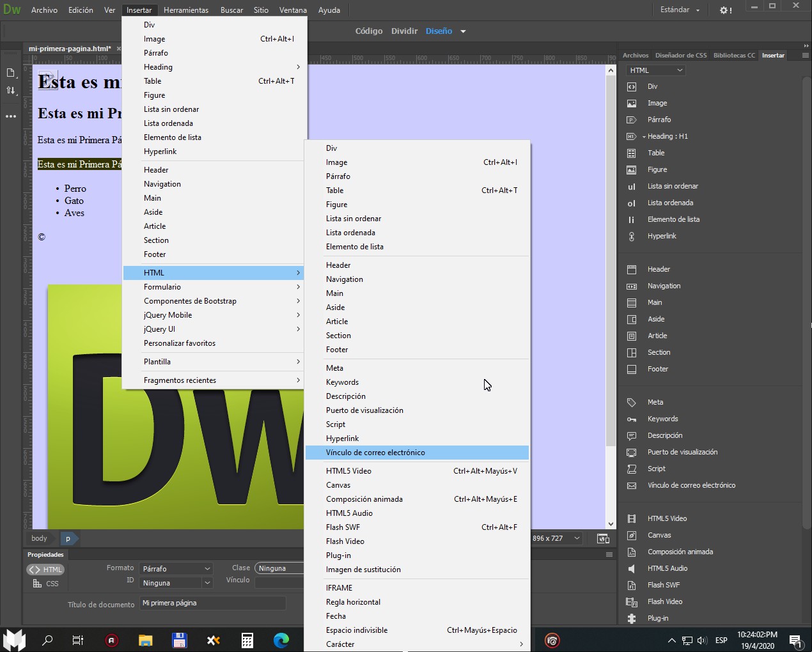Click the Div icon in Insertar panel
This screenshot has width=812, height=652.
pos(632,86)
